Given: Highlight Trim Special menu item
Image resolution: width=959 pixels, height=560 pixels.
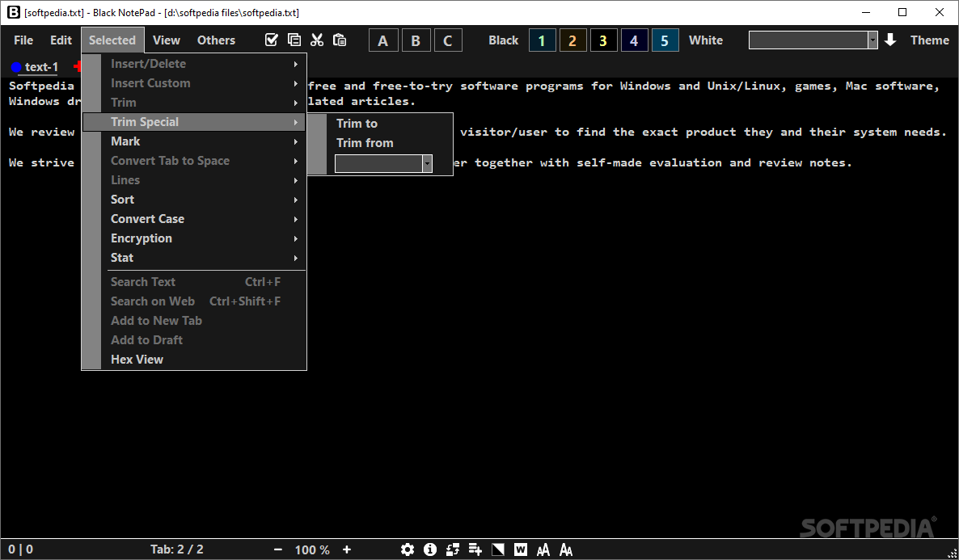Looking at the screenshot, I should click(195, 122).
